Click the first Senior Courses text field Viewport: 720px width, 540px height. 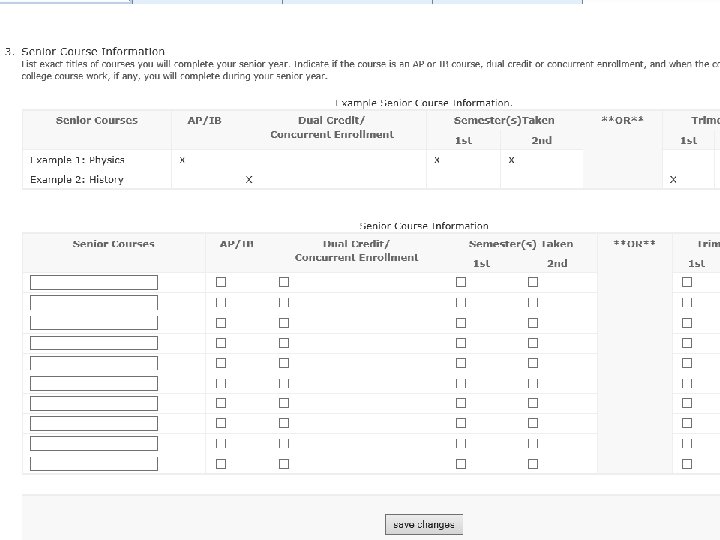click(x=94, y=282)
